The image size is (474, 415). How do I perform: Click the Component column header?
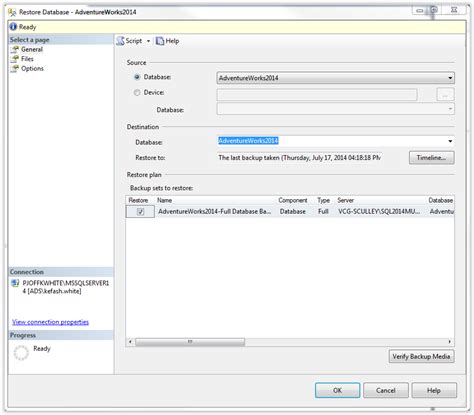(293, 200)
